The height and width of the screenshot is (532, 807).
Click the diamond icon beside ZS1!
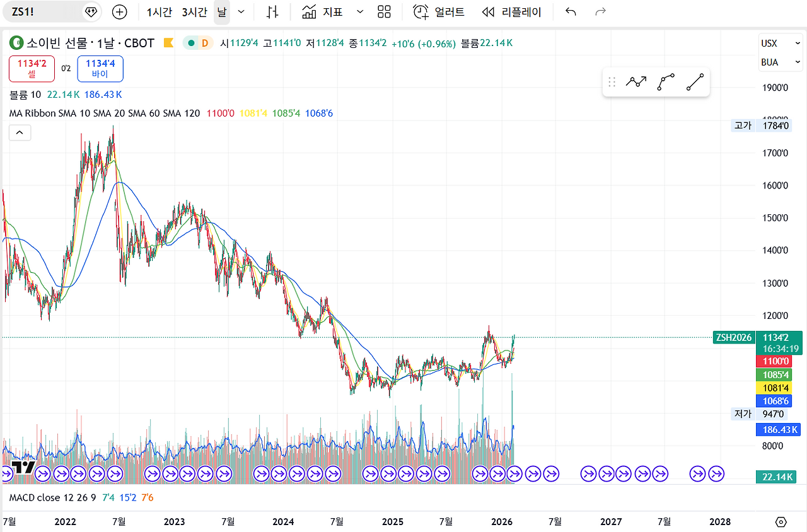[x=92, y=12]
